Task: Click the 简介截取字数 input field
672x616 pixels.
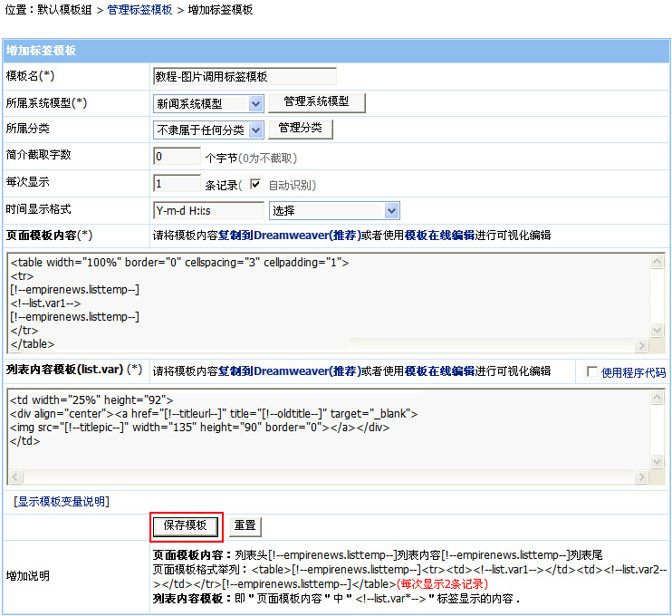Action: tap(177, 157)
